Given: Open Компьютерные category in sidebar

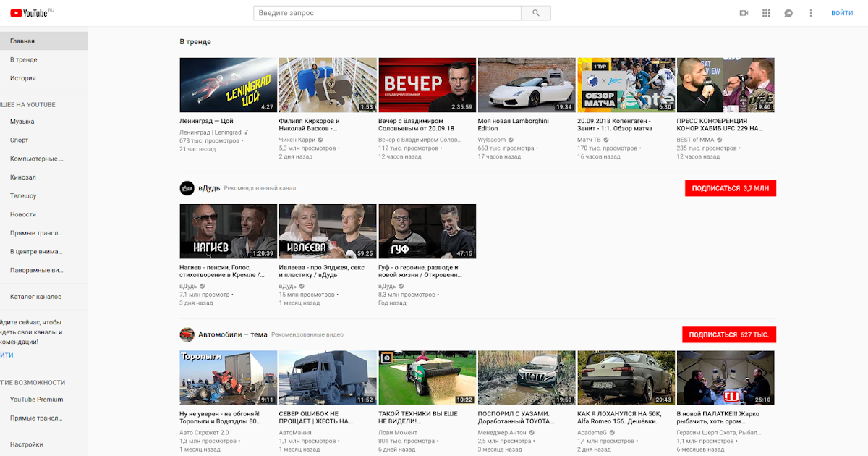Looking at the screenshot, I should click(43, 159).
